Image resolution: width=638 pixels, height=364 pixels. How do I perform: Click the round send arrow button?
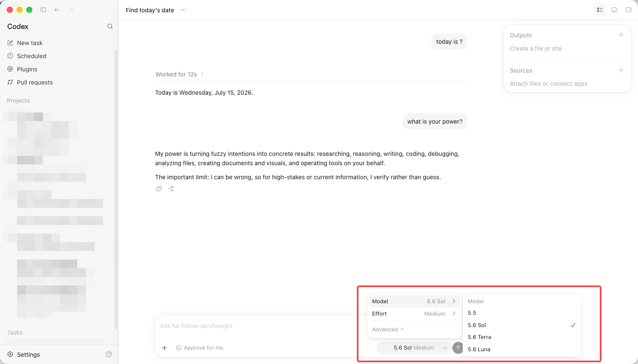[x=458, y=348]
